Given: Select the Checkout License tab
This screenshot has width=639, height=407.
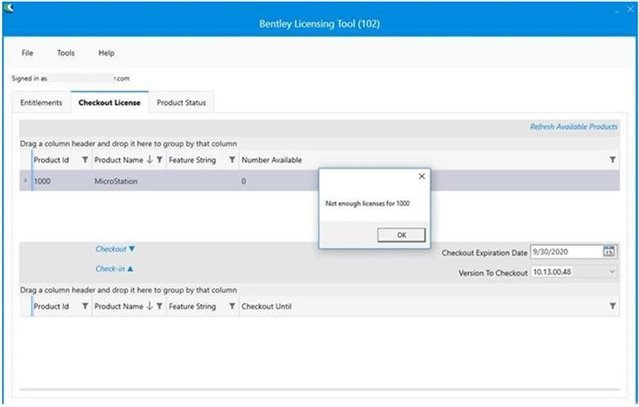Looking at the screenshot, I should [109, 103].
